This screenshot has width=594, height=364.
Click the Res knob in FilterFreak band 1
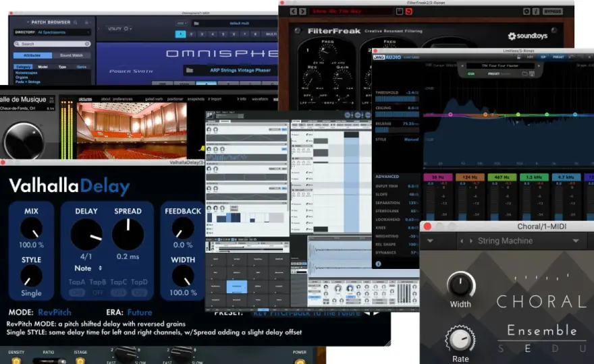311,78
